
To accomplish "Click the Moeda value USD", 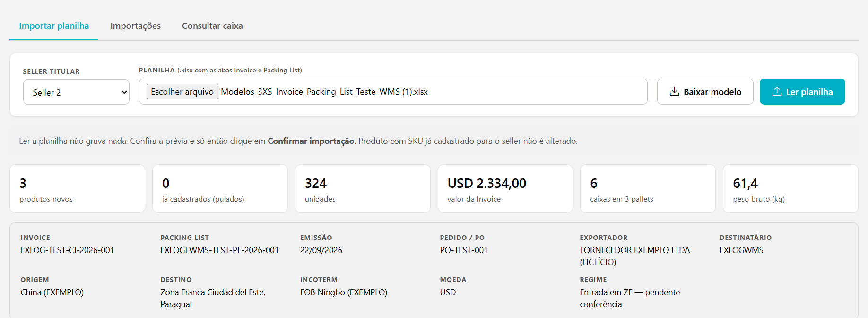I will [x=448, y=292].
